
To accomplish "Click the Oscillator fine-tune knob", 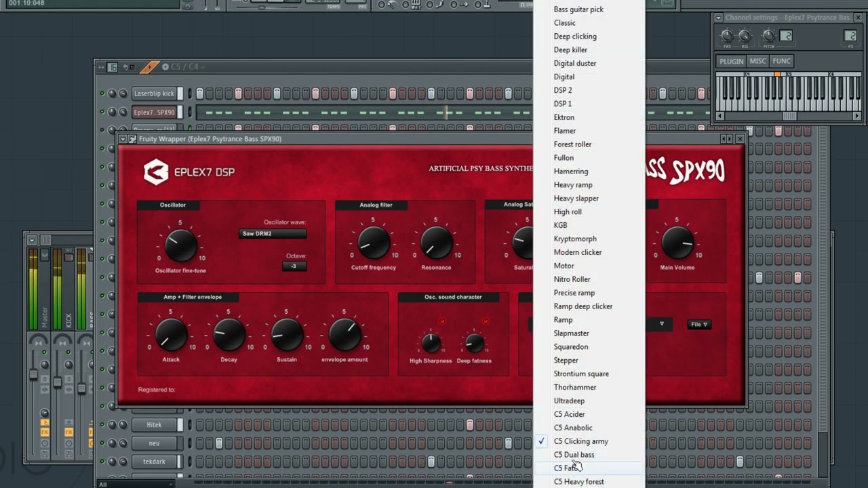I will (x=180, y=245).
